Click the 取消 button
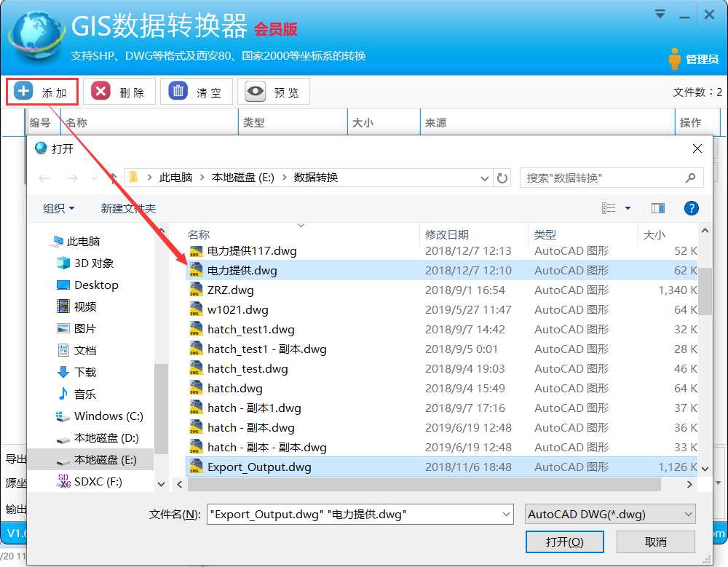 click(x=656, y=542)
